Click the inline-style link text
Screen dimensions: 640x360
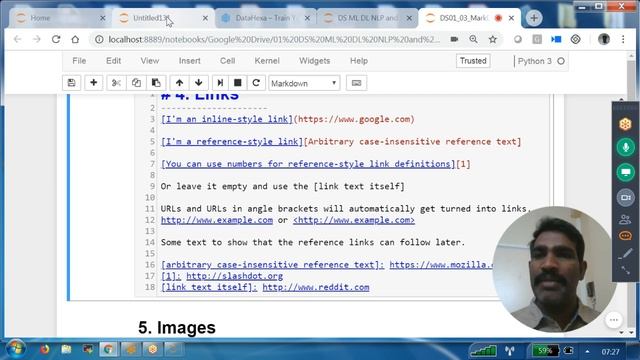click(227, 119)
